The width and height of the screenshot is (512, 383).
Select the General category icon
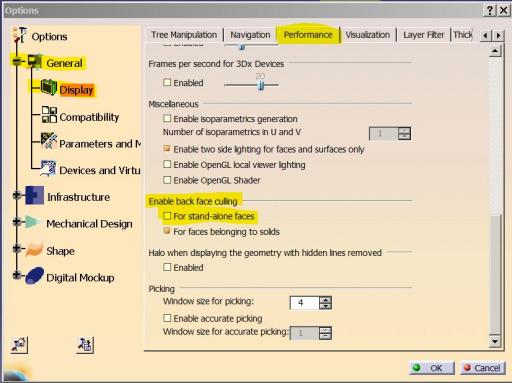click(34, 62)
